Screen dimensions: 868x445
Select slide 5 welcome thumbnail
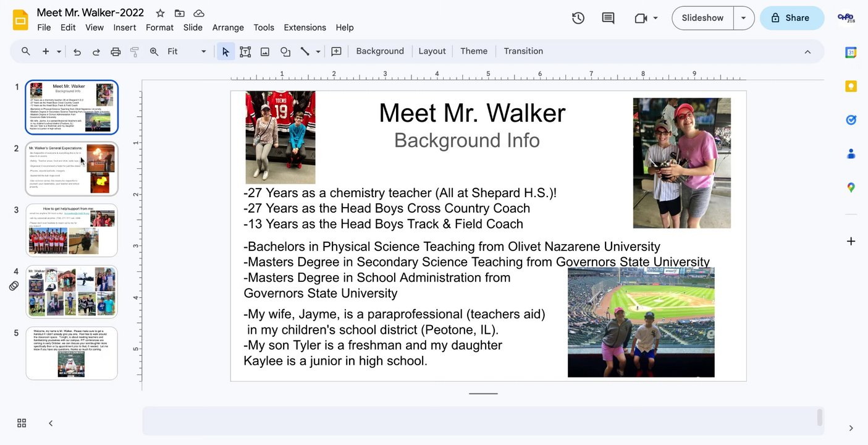[x=72, y=353]
